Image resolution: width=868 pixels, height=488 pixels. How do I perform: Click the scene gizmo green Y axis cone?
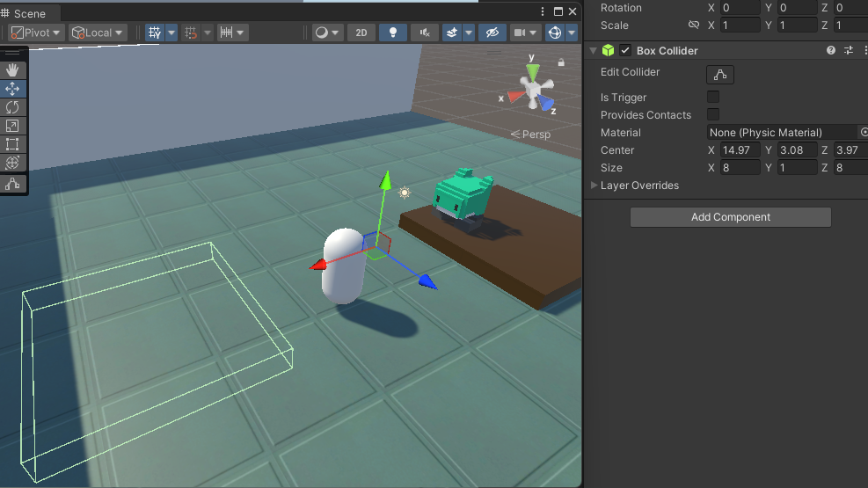[533, 72]
